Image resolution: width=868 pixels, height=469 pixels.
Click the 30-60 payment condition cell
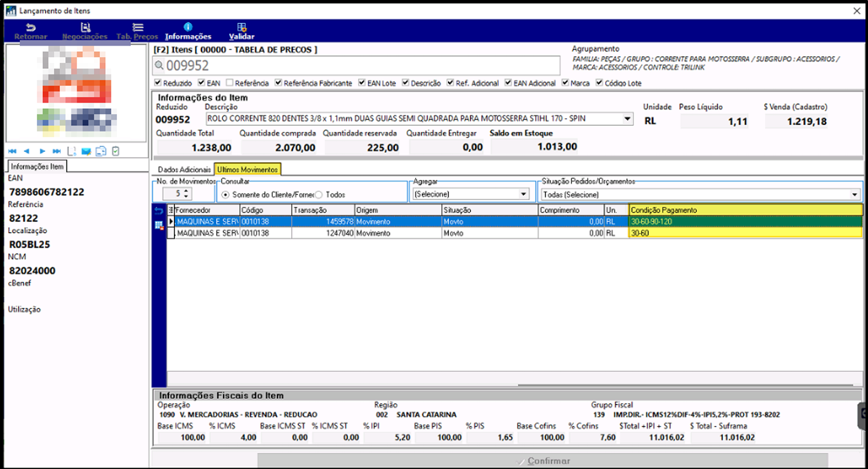click(x=745, y=233)
